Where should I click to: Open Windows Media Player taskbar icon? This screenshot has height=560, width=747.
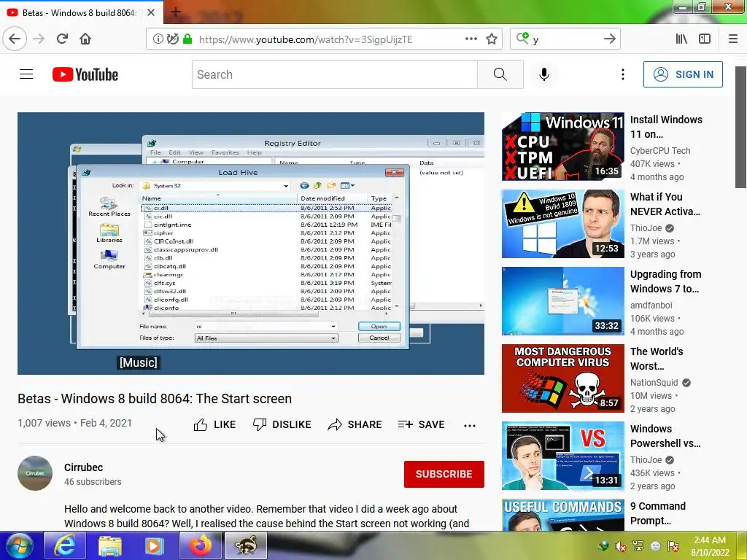pyautogui.click(x=154, y=545)
